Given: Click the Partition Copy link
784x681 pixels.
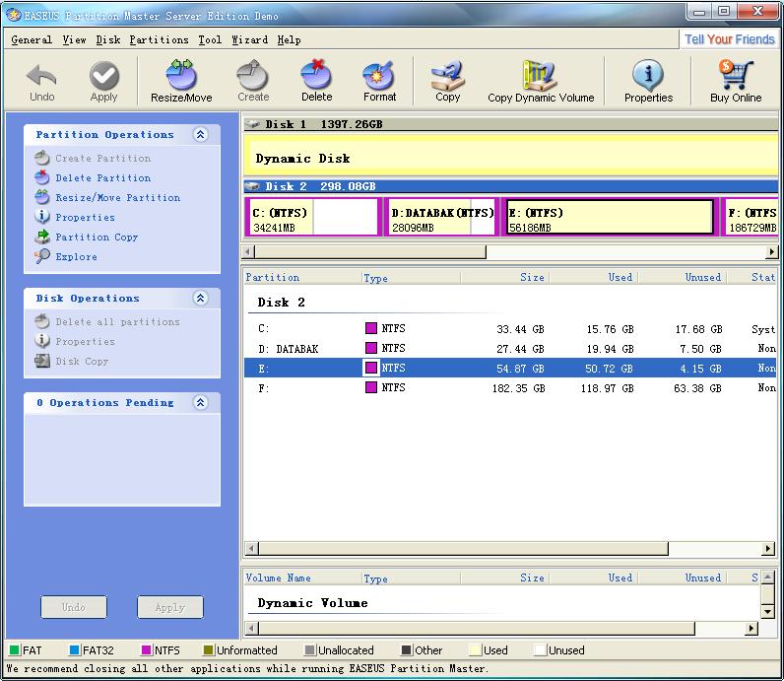Looking at the screenshot, I should click(x=97, y=237).
